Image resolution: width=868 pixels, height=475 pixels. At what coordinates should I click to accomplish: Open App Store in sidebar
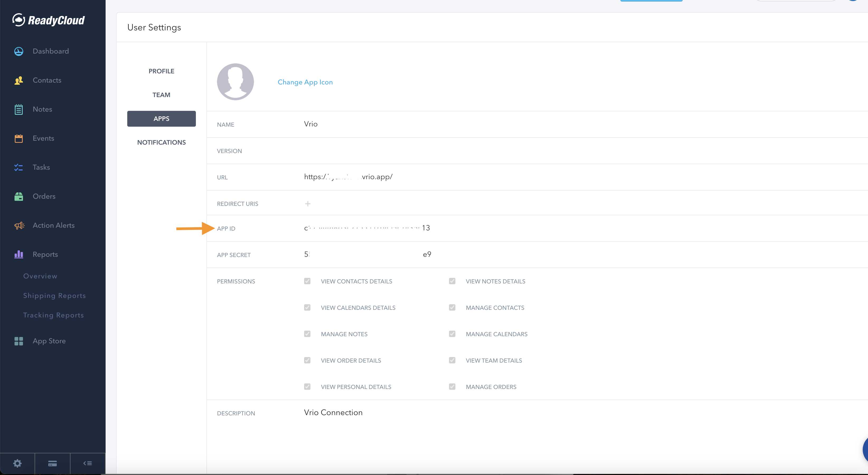coord(49,341)
